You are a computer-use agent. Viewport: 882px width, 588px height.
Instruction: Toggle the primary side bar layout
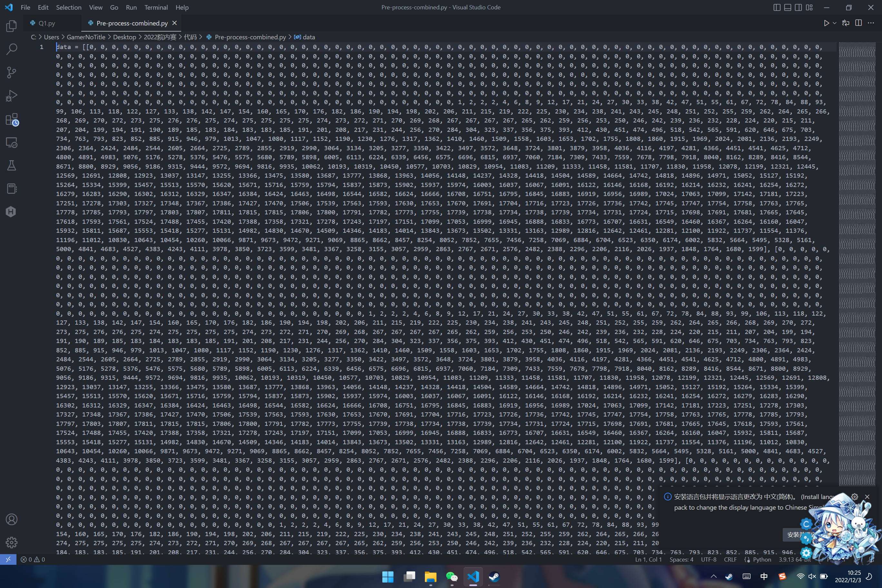[x=777, y=7]
